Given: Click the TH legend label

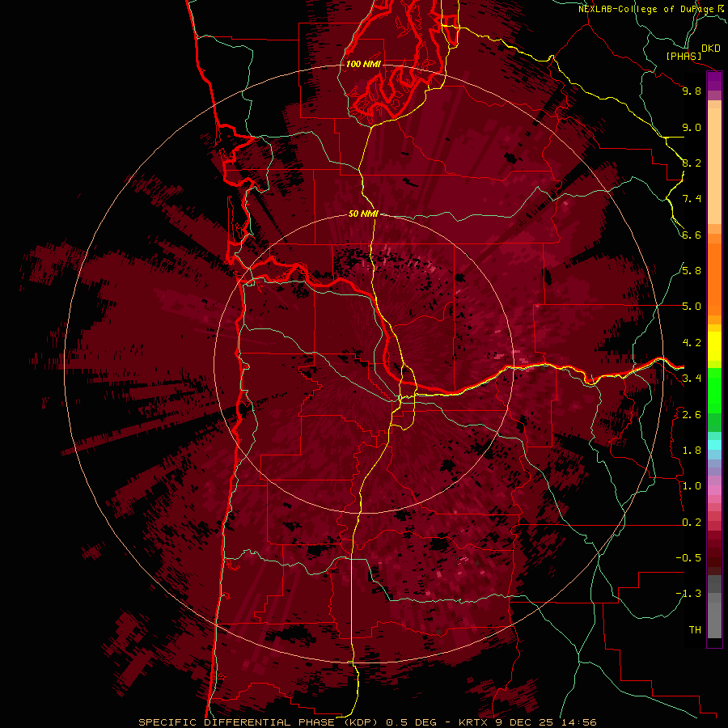Looking at the screenshot, I should pyautogui.click(x=695, y=630).
